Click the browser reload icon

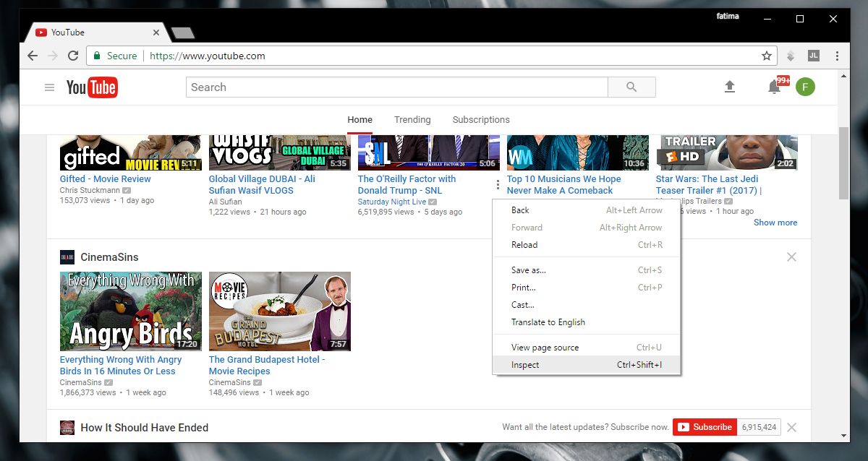click(x=73, y=56)
